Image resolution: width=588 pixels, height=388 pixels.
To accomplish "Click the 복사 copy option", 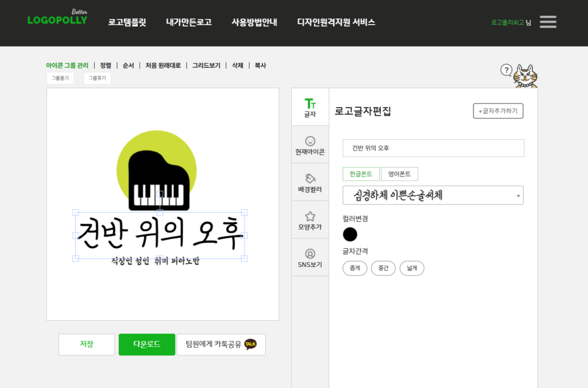I will [260, 66].
